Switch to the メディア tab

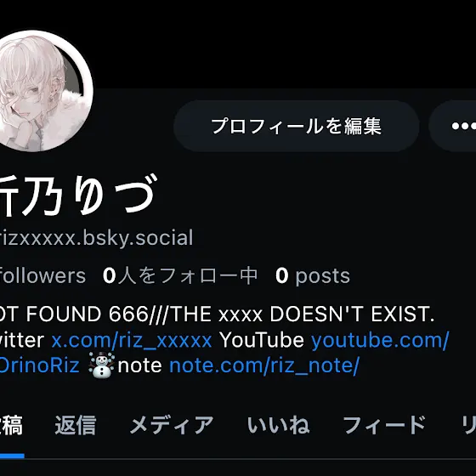172,425
